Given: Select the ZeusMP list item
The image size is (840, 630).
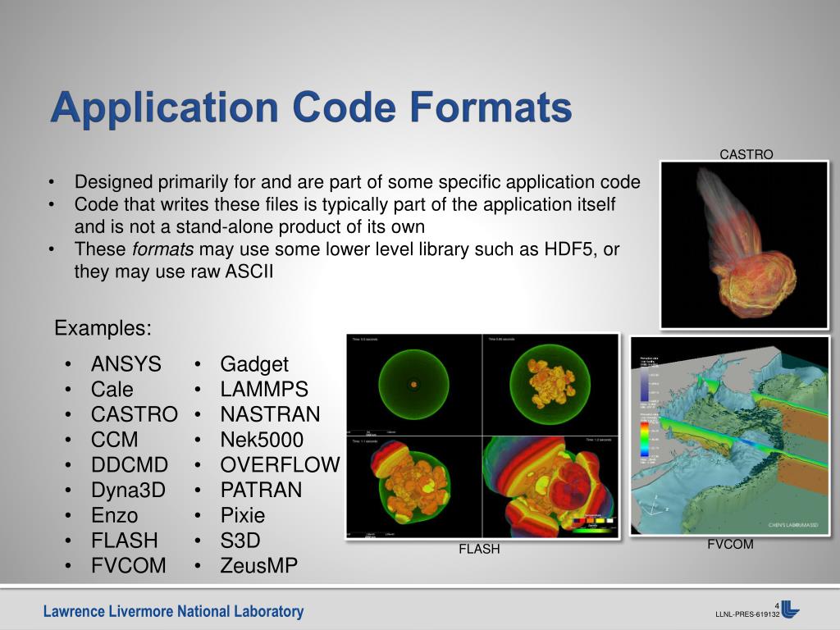Looking at the screenshot, I should pos(258,566).
